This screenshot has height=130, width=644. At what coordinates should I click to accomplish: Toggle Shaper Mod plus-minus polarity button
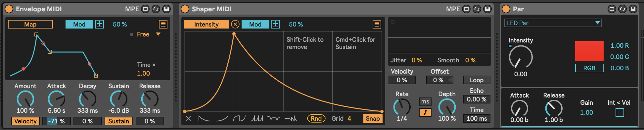[276, 24]
